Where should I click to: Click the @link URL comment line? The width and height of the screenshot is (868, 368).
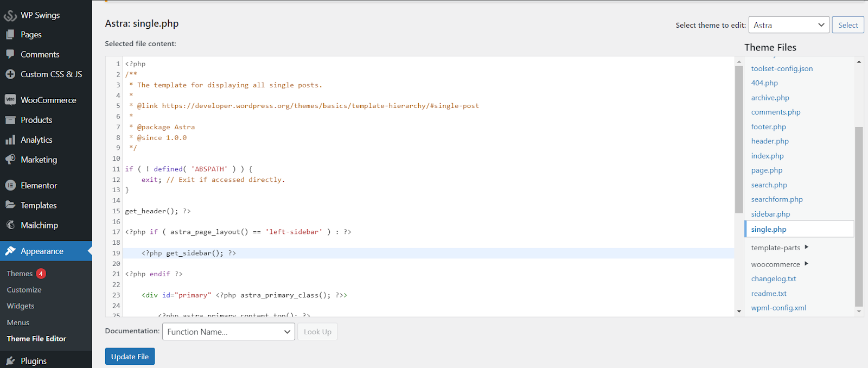(304, 106)
